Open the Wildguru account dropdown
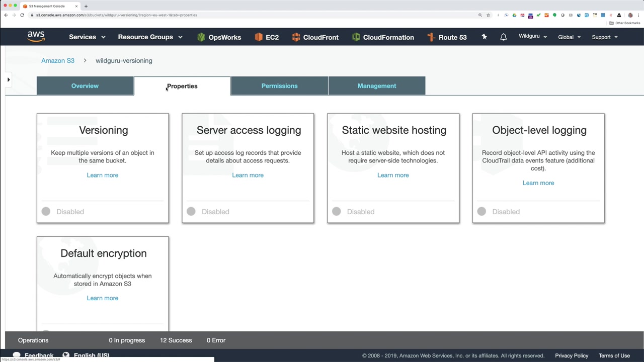The height and width of the screenshot is (362, 644). click(532, 37)
